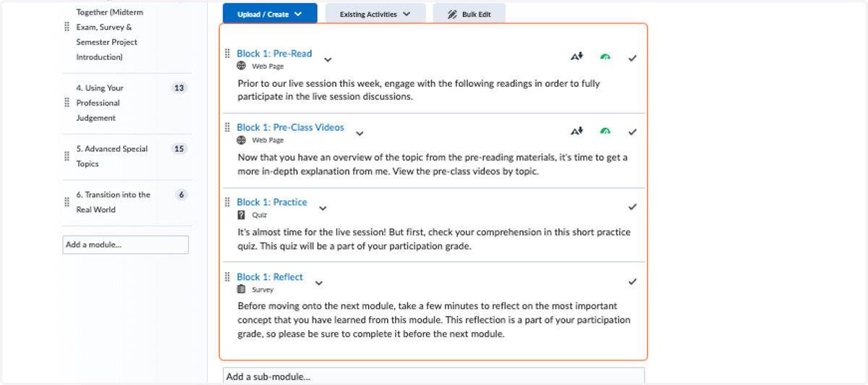The height and width of the screenshot is (385, 868).
Task: Click the pencil icon on Bulk Edit
Action: pos(452,14)
